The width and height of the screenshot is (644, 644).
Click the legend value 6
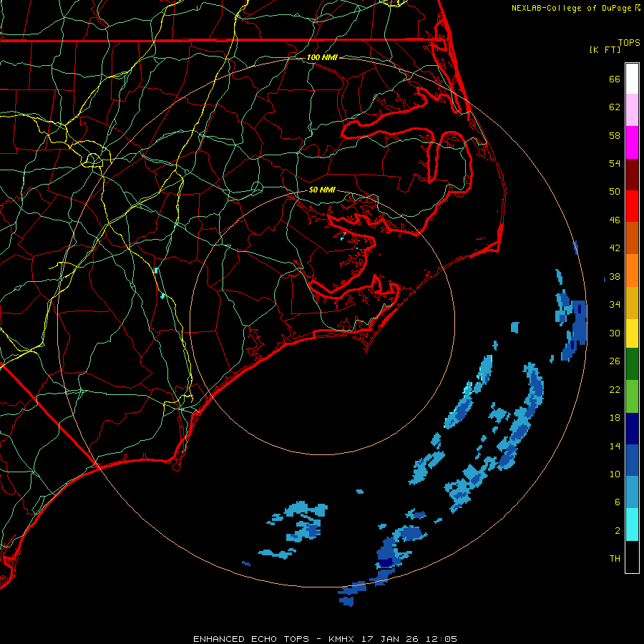point(618,502)
